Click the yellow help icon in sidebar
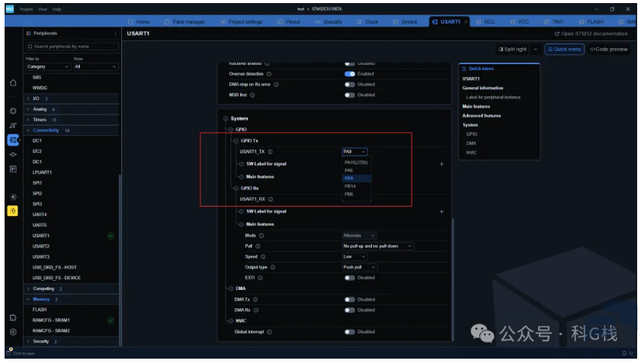Viewport: 644px width, 364px height. [13, 211]
